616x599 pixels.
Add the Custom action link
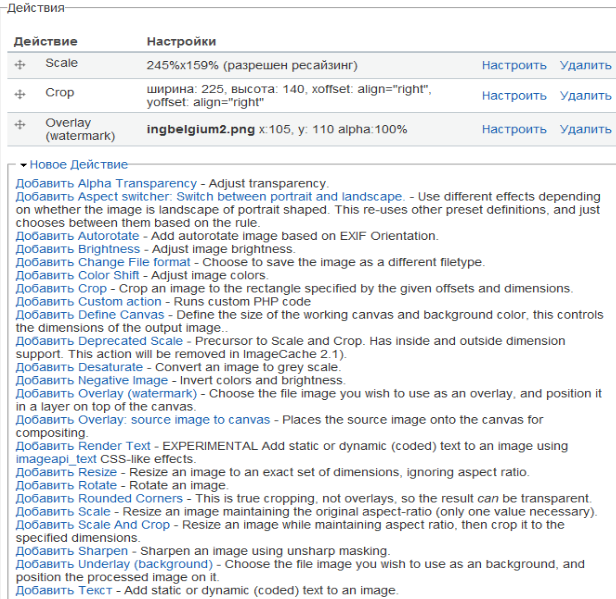click(88, 302)
